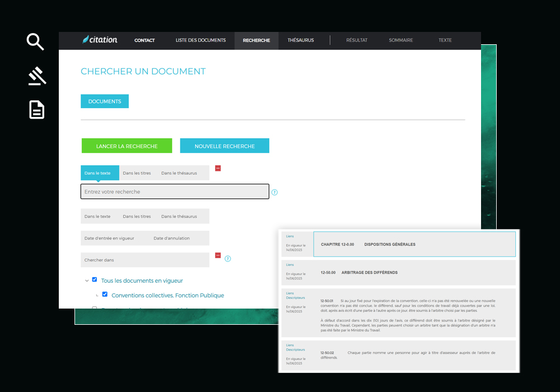Open the Chercher dans selector
The image size is (560, 392).
click(x=145, y=260)
